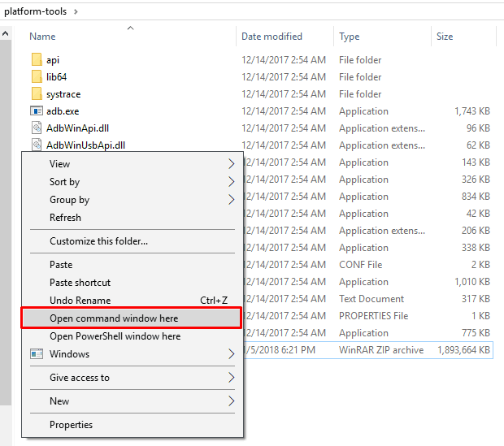This screenshot has height=446, width=504.
Task: Open Properties from the context menu
Action: click(x=131, y=425)
